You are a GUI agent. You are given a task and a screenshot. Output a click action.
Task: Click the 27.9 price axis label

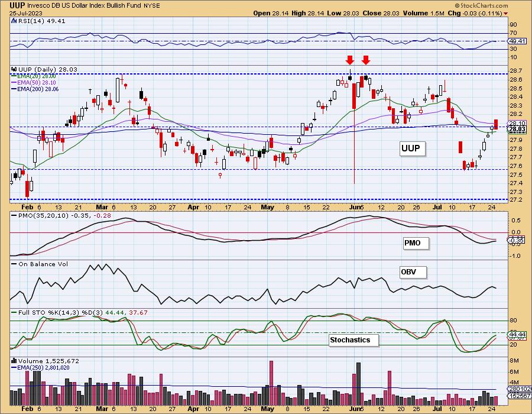click(515, 140)
